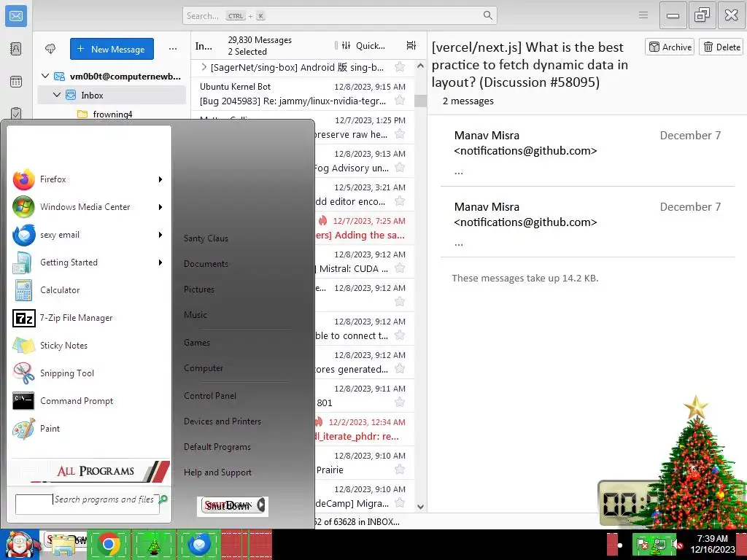Star the Mistral: CUDA message

point(400,268)
